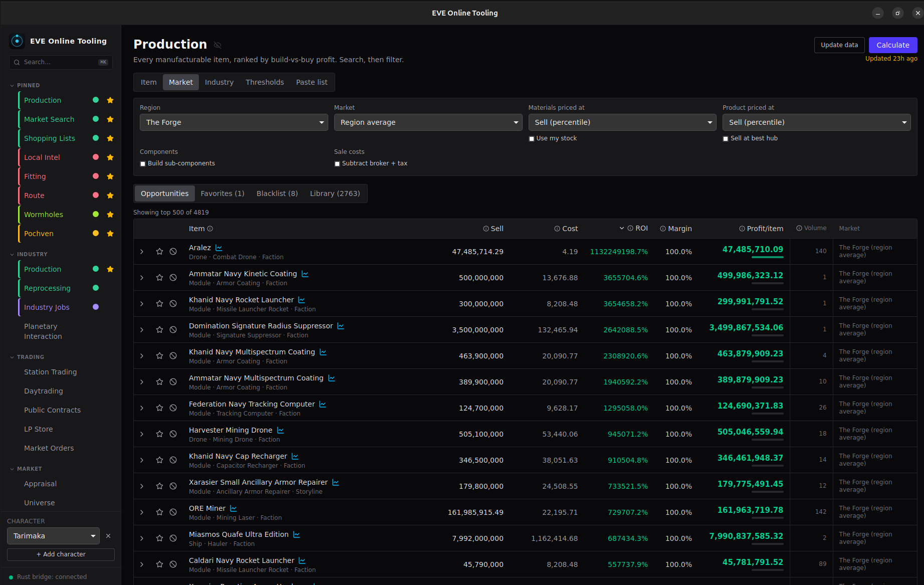This screenshot has width=924, height=585.
Task: Click the EVE Online Tooling logo icon
Action: (17, 41)
